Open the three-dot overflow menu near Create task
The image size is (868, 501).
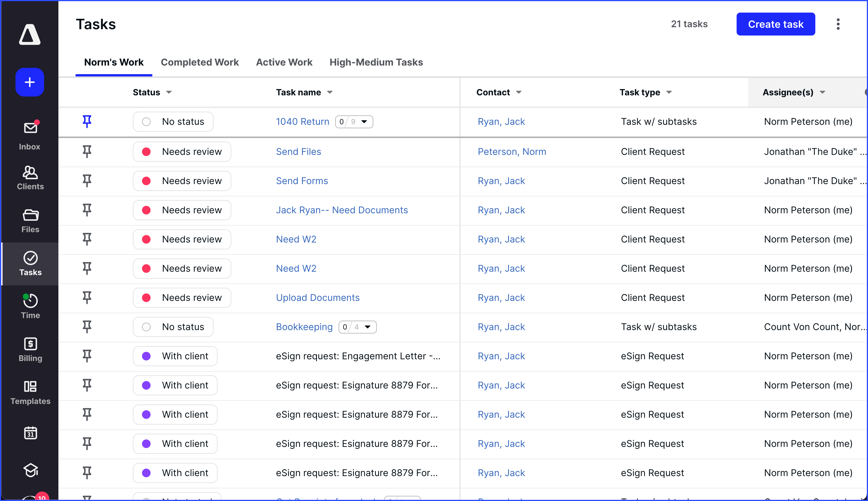[x=838, y=24]
